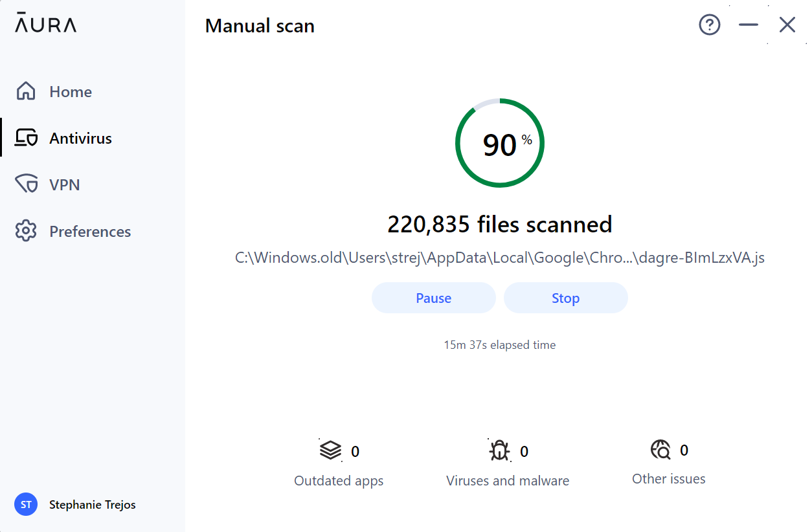Click the 'Outdated apps' label
The width and height of the screenshot is (812, 532).
point(339,481)
